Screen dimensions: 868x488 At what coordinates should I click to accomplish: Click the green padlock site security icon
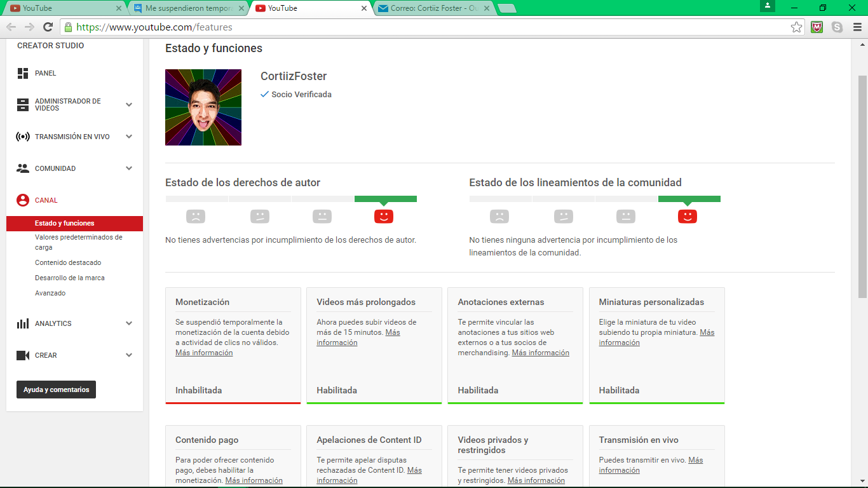pos(68,27)
